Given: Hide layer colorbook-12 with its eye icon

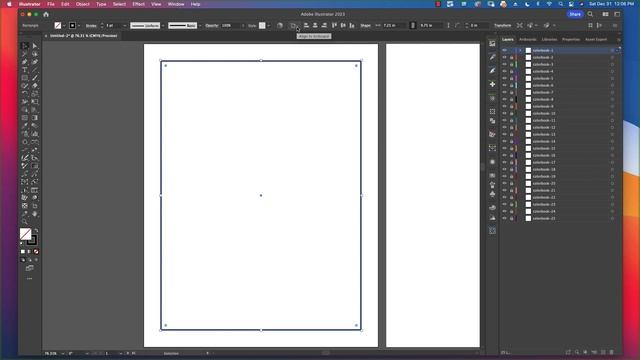Looking at the screenshot, I should pyautogui.click(x=504, y=127).
